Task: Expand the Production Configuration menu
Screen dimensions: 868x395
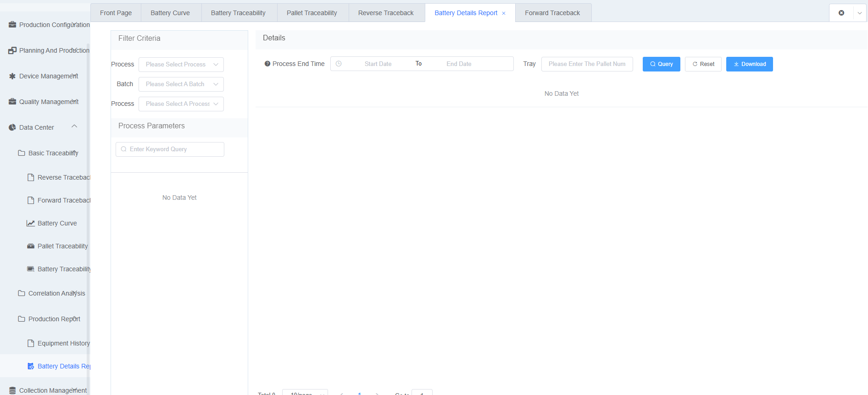Action: point(74,24)
